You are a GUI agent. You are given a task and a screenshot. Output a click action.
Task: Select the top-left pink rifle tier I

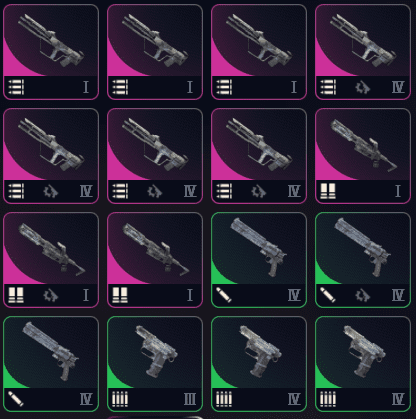click(51, 52)
